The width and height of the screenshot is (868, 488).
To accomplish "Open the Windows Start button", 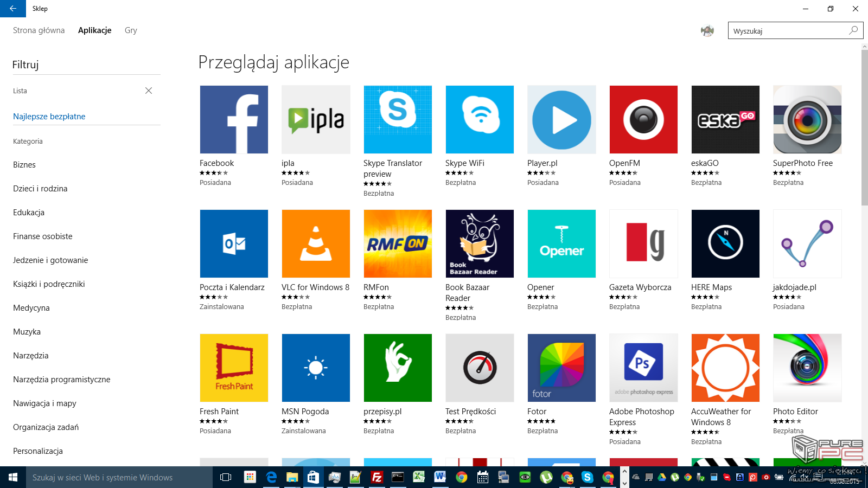I will (x=13, y=477).
